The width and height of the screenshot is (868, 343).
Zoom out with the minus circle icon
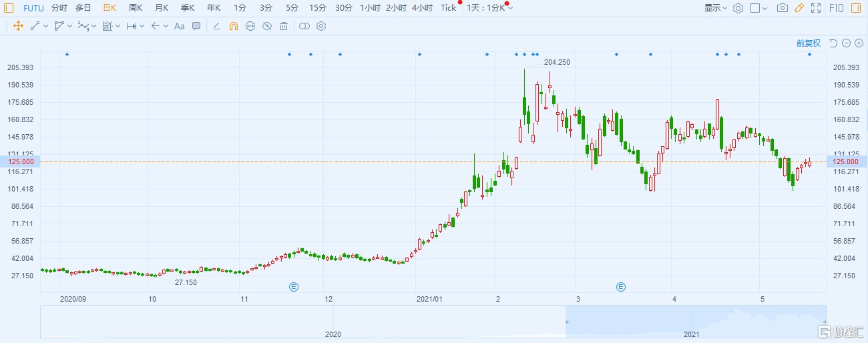pos(846,43)
